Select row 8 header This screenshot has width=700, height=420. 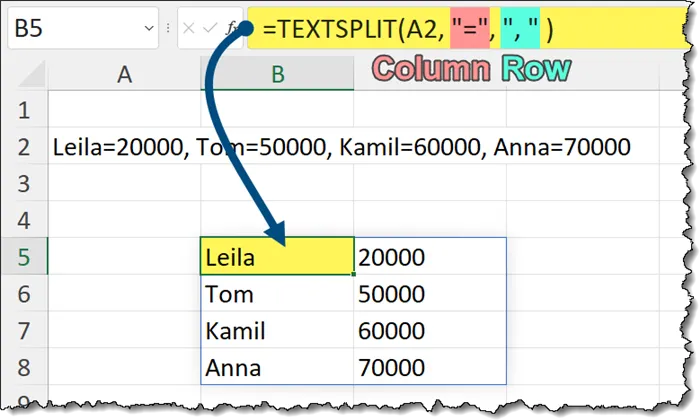click(25, 367)
